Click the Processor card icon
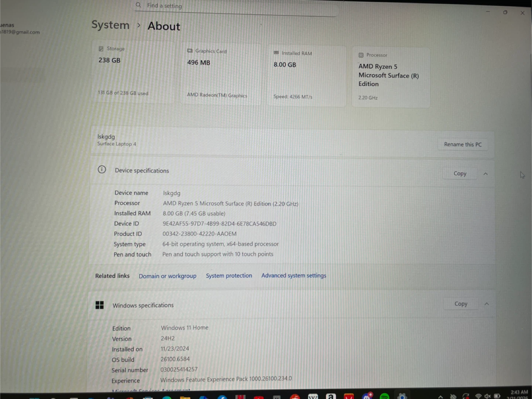The image size is (532, 399). click(361, 55)
